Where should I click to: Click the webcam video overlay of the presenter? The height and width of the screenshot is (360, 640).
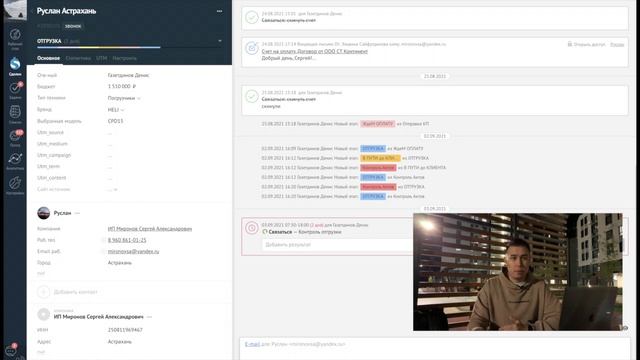(x=518, y=272)
